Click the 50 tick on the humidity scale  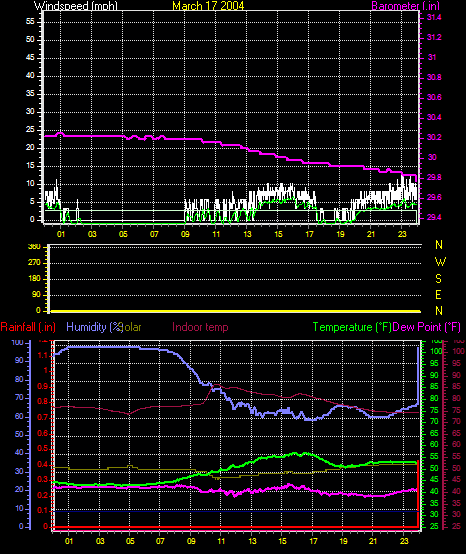tap(19, 434)
